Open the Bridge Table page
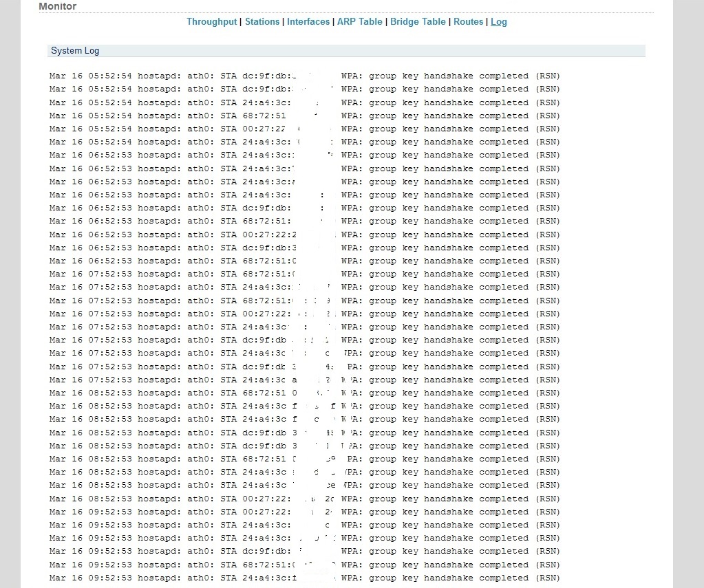This screenshot has height=588, width=704. pos(418,21)
